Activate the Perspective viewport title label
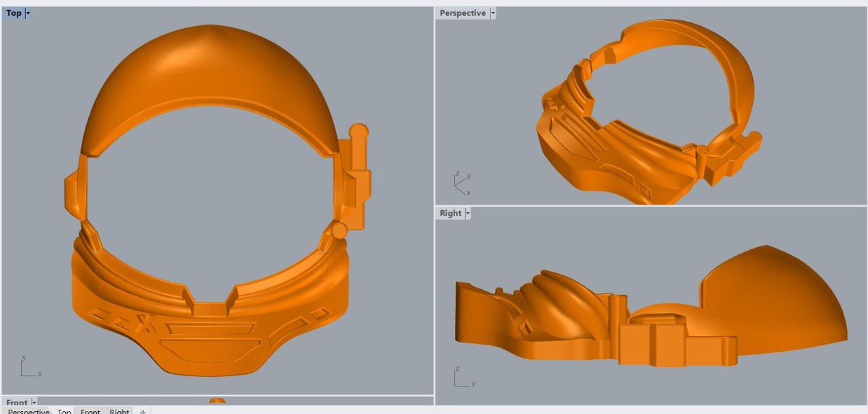868x414 pixels. (462, 14)
